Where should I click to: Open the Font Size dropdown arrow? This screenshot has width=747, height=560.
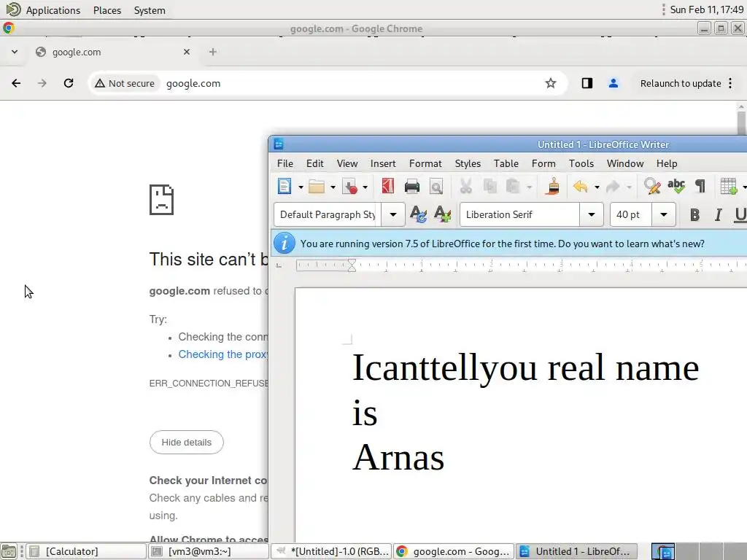click(x=664, y=214)
